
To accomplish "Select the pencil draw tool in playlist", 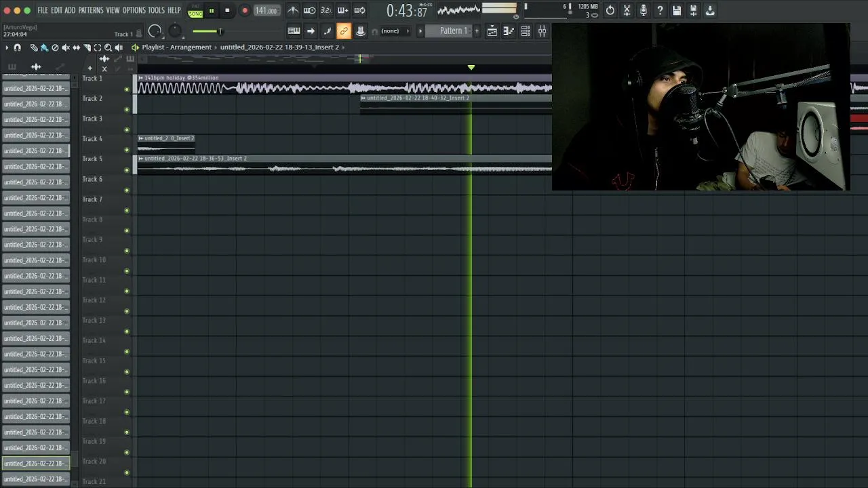I will click(33, 47).
